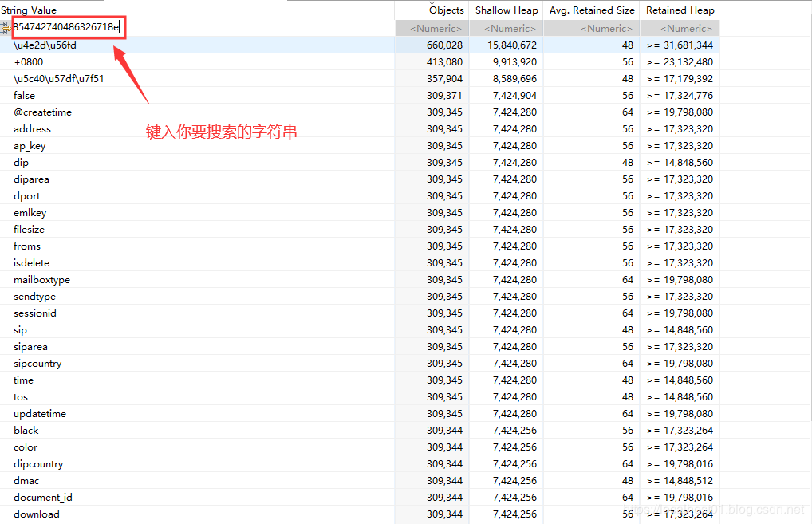Screen dimensions: 812x524
Task: Select the document_id row
Action: [42, 498]
